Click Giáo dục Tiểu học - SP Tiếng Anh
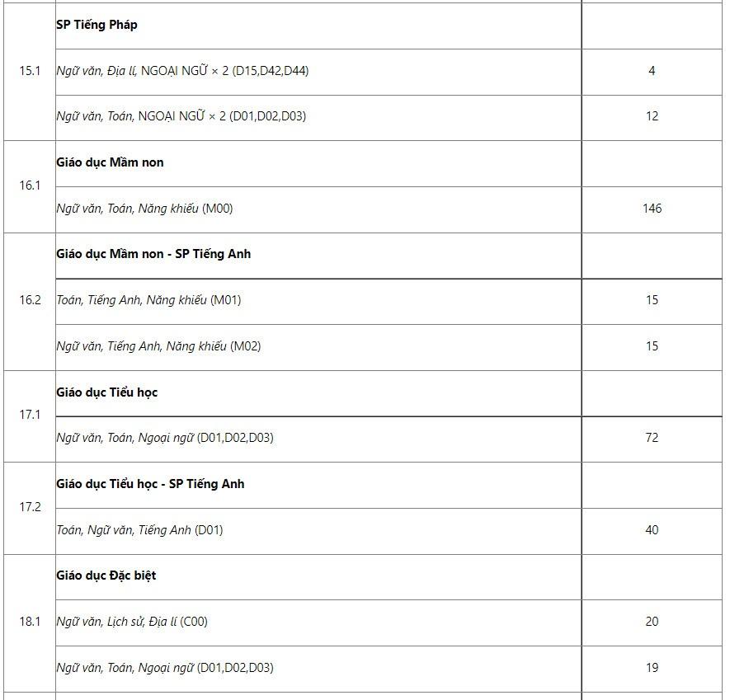Viewport: 730px width, 700px height. click(x=150, y=484)
